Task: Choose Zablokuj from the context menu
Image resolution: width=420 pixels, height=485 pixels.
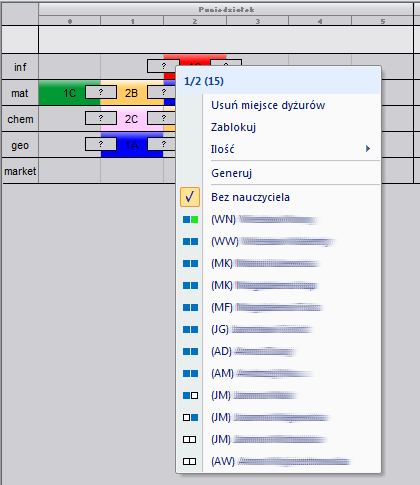Action: click(233, 127)
